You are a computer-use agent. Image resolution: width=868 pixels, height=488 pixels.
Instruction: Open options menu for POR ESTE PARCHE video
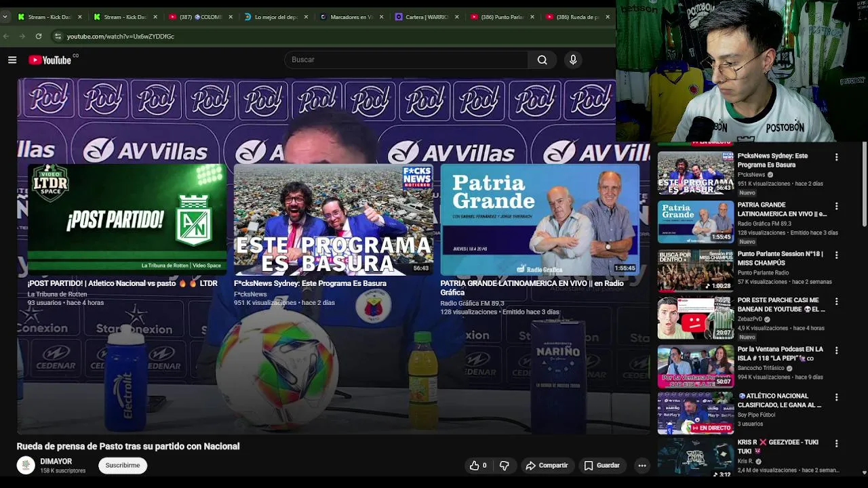tap(836, 301)
